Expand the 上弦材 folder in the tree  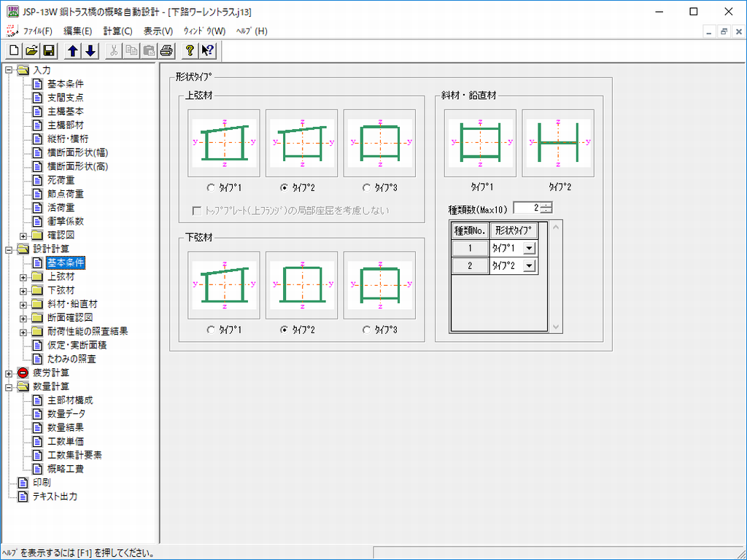pos(23,277)
